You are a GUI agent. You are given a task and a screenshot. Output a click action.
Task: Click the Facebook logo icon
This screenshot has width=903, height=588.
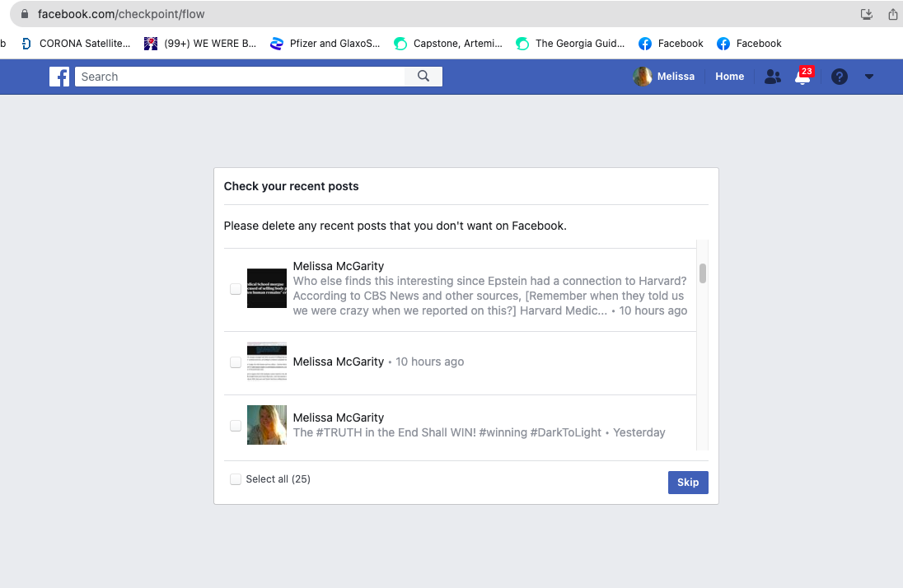click(59, 77)
